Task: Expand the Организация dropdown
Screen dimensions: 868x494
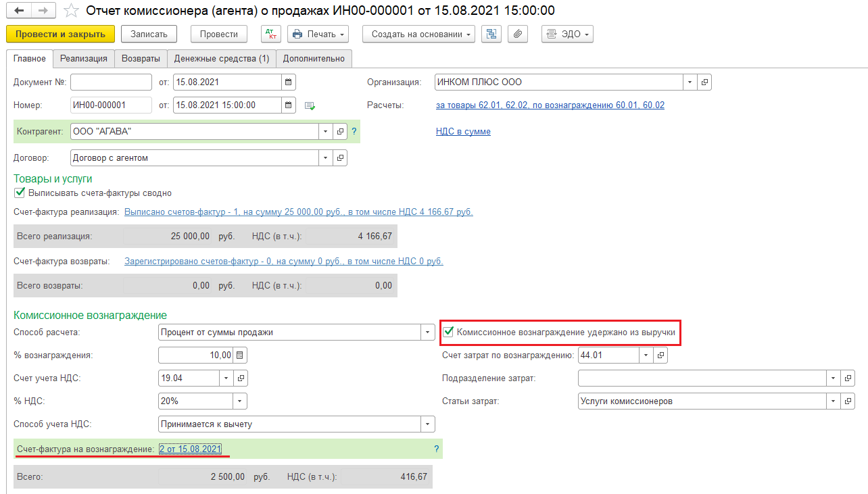Action: [x=690, y=82]
